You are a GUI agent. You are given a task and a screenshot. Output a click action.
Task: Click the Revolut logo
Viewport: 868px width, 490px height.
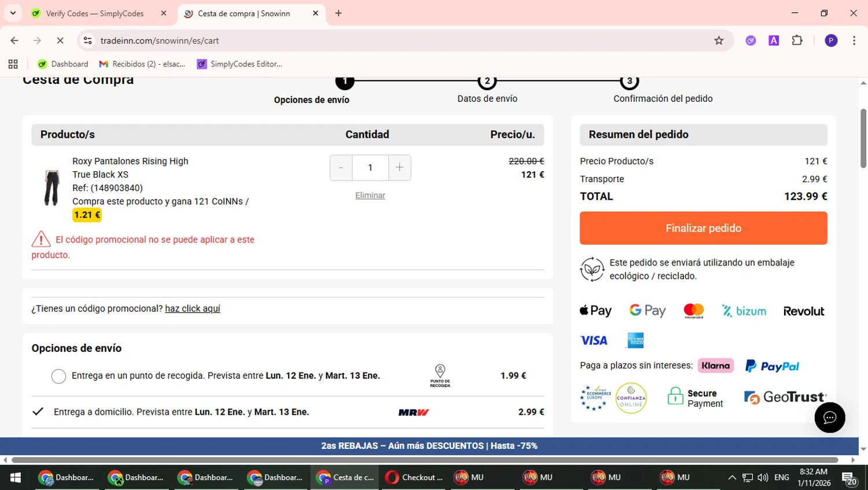click(x=804, y=311)
